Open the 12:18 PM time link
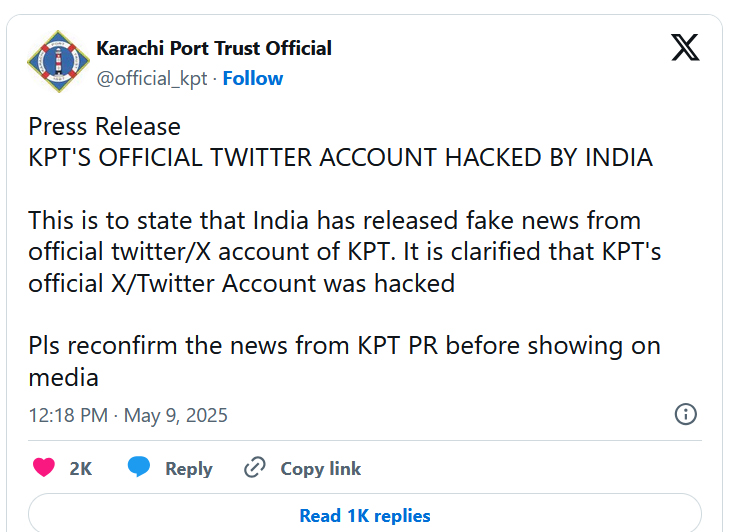Screen dimensions: 755x532 tap(68, 415)
